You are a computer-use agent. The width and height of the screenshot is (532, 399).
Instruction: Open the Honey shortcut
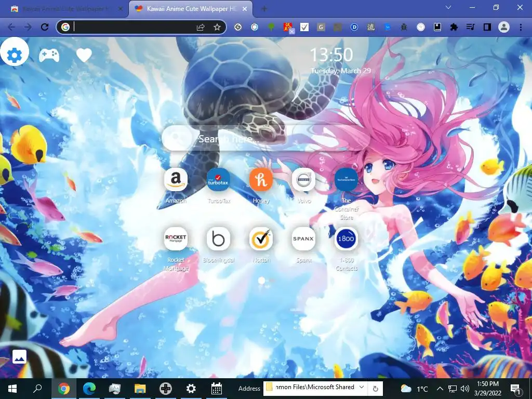261,179
